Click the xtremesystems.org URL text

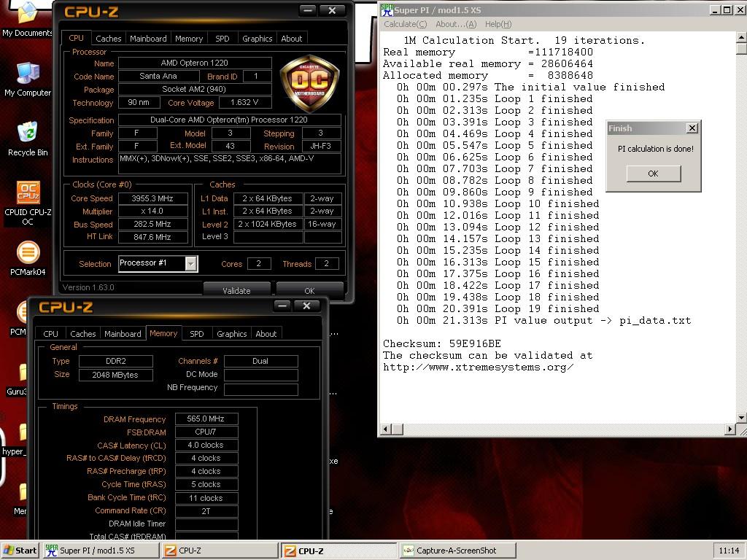pyautogui.click(x=479, y=367)
